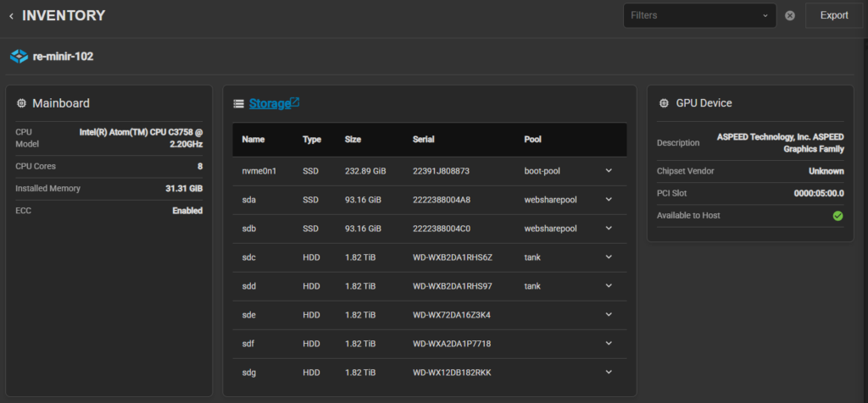Click the websharepool cell in sdb row
The width and height of the screenshot is (868, 403).
551,229
